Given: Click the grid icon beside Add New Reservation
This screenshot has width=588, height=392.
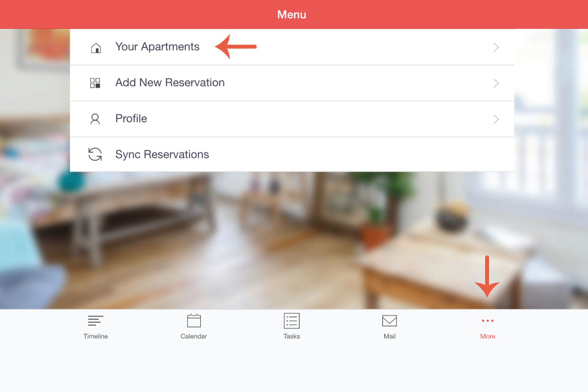Looking at the screenshot, I should [x=95, y=83].
